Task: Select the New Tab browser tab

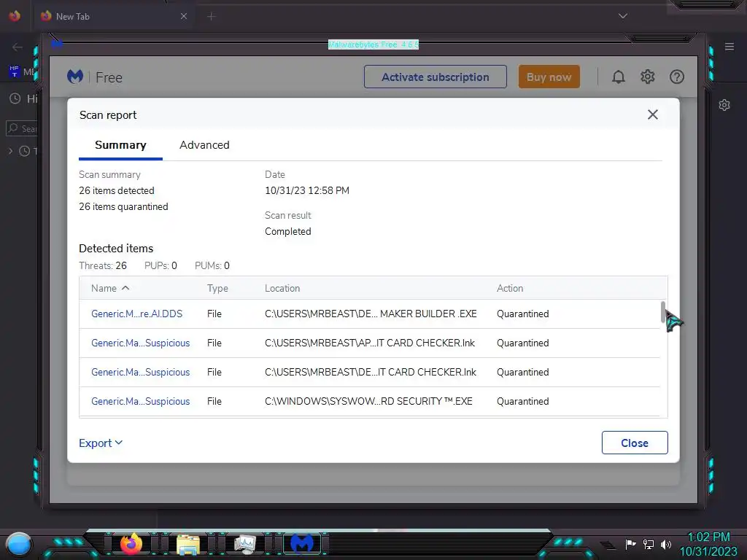Action: pos(113,16)
